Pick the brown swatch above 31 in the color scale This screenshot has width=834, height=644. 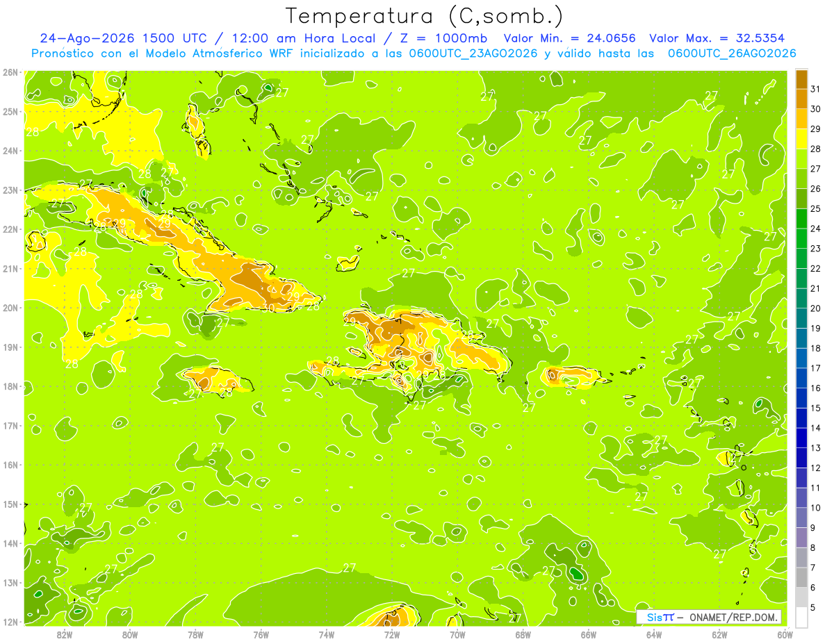tap(801, 79)
